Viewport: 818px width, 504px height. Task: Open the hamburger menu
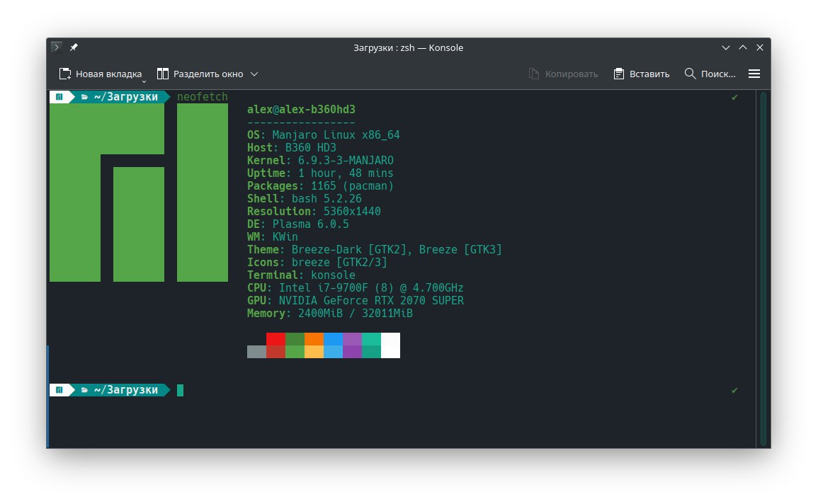click(x=754, y=74)
